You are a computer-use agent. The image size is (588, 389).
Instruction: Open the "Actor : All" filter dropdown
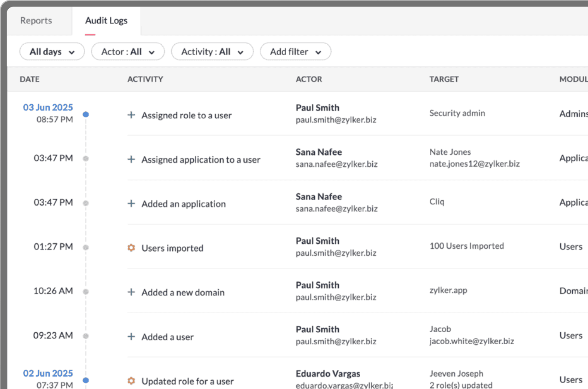pos(128,51)
